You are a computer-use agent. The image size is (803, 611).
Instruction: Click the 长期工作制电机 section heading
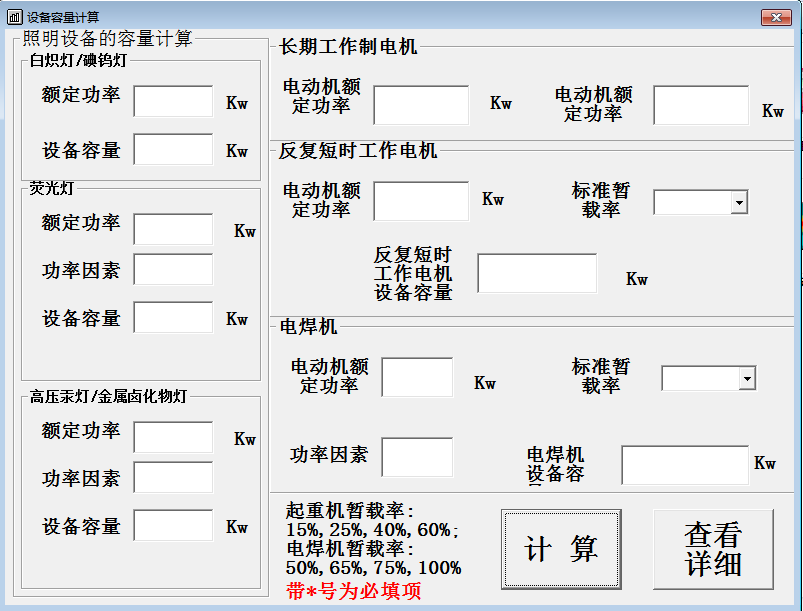[348, 47]
